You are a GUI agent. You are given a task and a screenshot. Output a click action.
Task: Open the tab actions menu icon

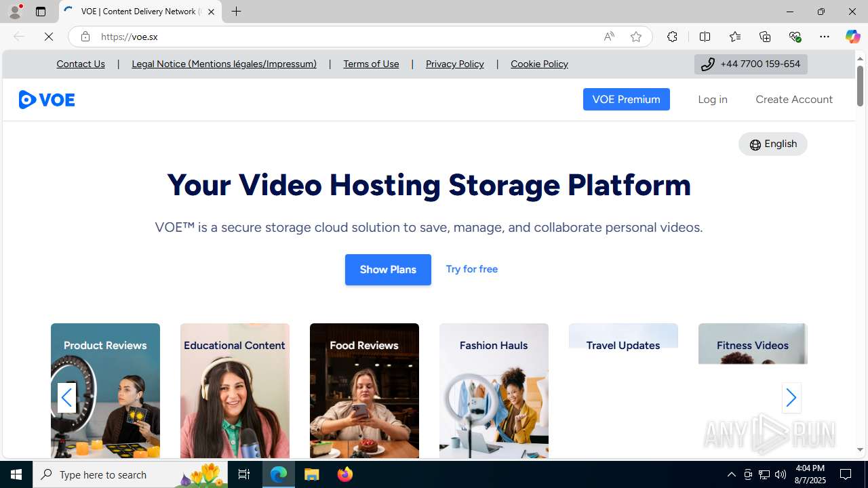pos(41,12)
